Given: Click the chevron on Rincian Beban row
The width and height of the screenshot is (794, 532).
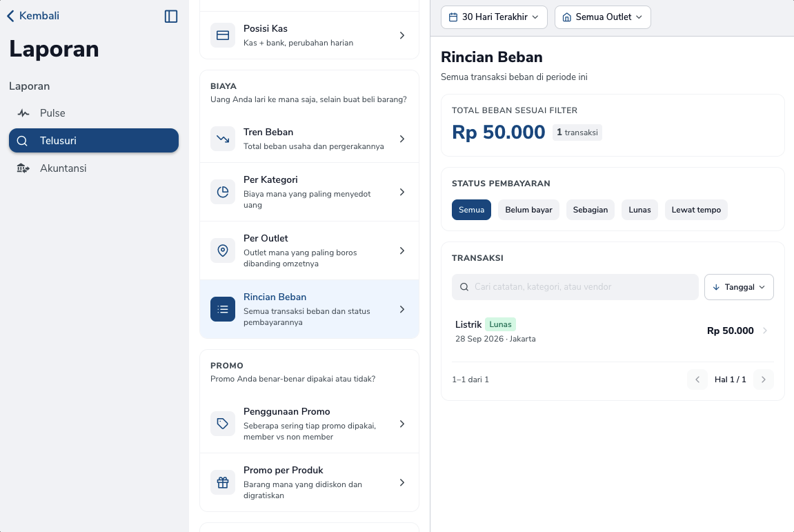Looking at the screenshot, I should point(402,310).
